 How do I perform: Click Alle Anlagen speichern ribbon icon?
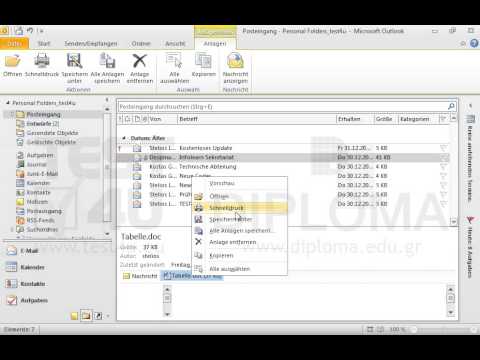(x=107, y=61)
